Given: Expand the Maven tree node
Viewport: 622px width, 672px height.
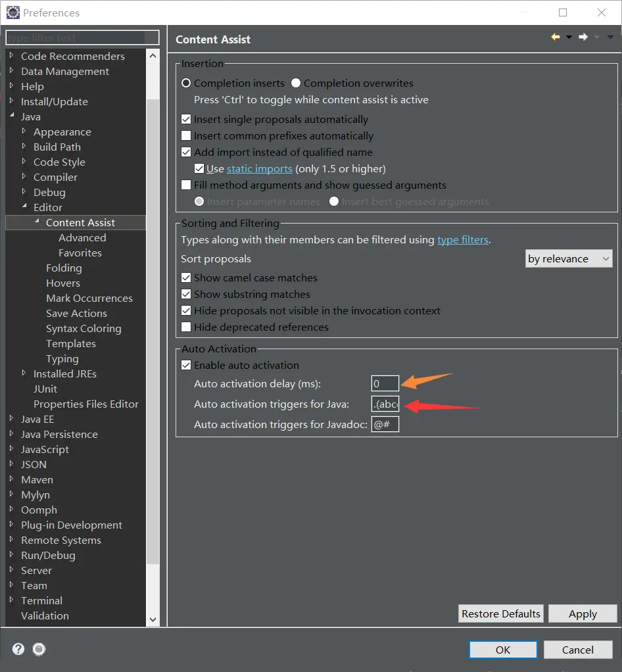Looking at the screenshot, I should click(x=12, y=479).
